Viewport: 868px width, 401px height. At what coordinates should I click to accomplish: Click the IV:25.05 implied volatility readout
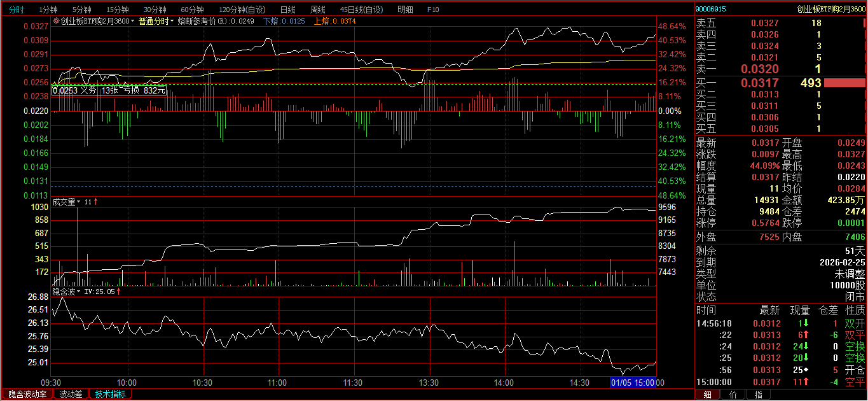[99, 292]
